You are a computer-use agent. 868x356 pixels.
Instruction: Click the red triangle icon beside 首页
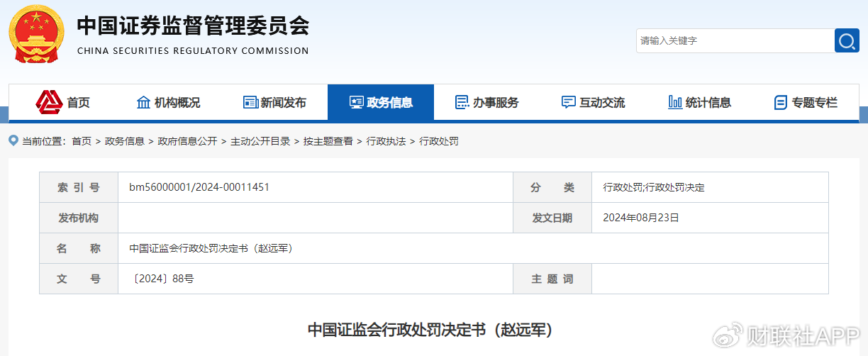point(50,103)
